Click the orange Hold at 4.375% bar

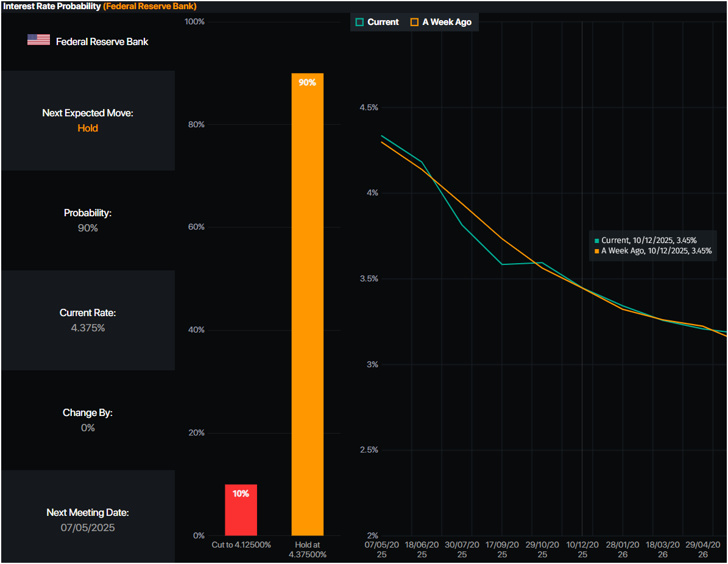point(307,305)
